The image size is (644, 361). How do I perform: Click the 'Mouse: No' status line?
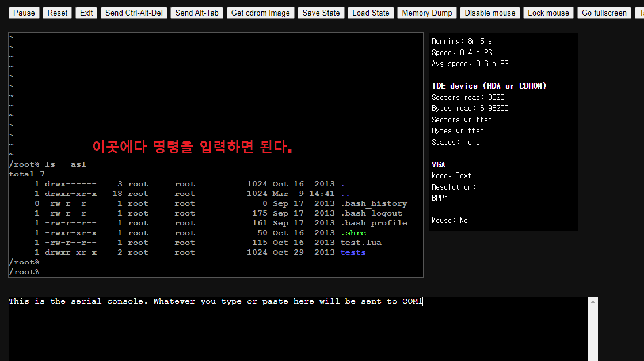(x=449, y=220)
